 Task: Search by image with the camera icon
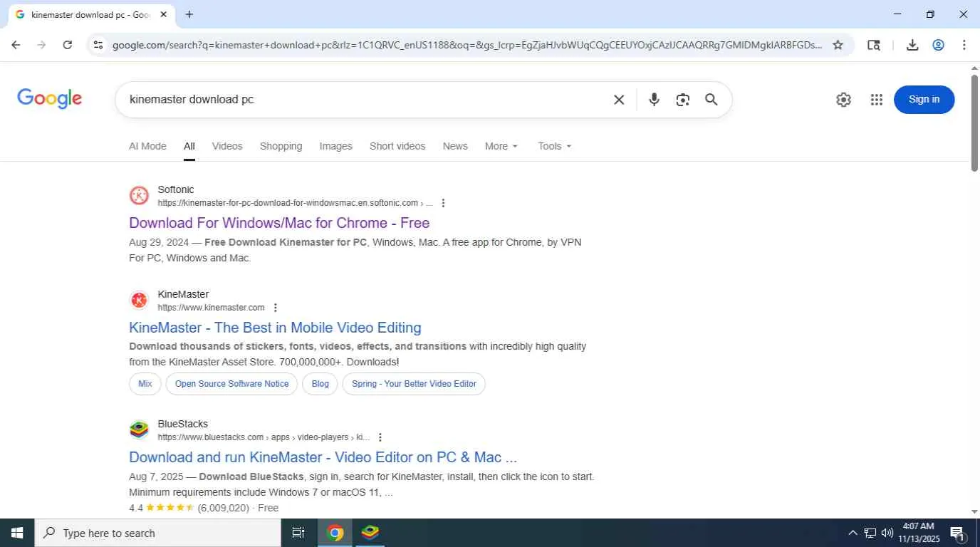(682, 100)
